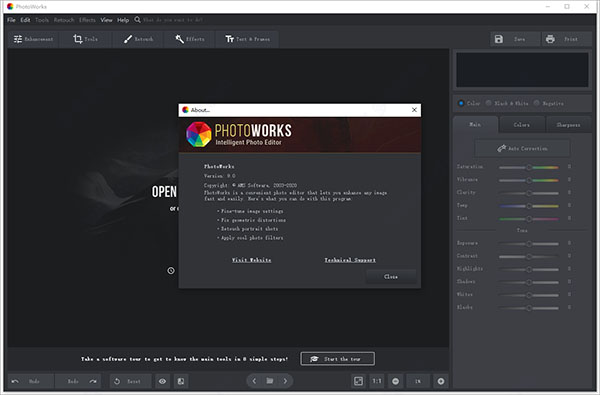
Task: Click the zoom out minus icon
Action: 396,381
